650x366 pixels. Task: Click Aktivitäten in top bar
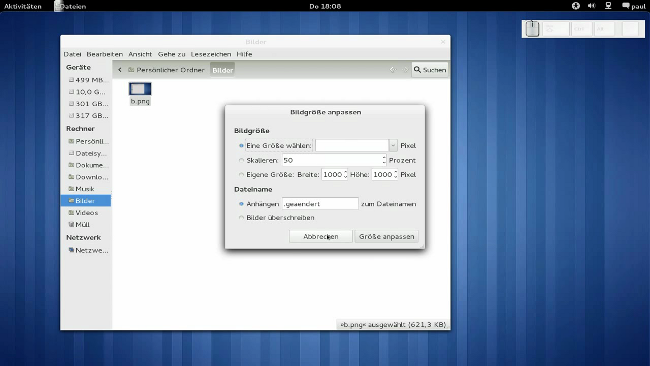click(x=23, y=6)
